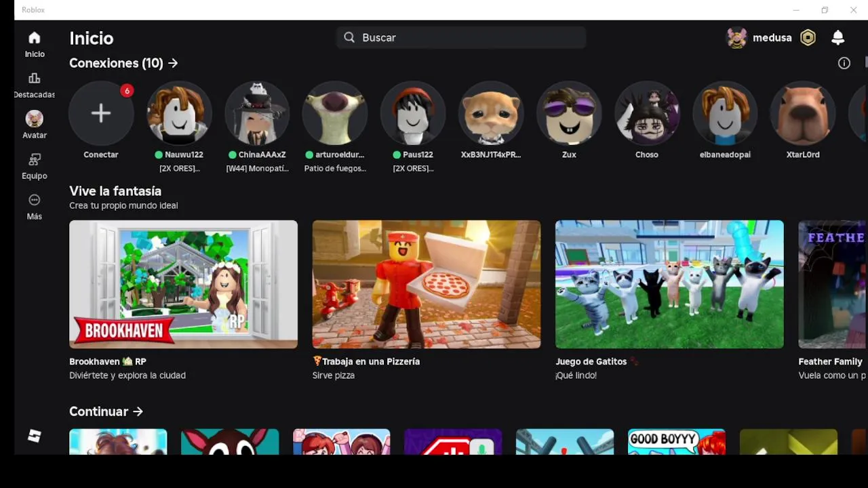Open the Robux hexagon icon
868x488 pixels.
808,38
